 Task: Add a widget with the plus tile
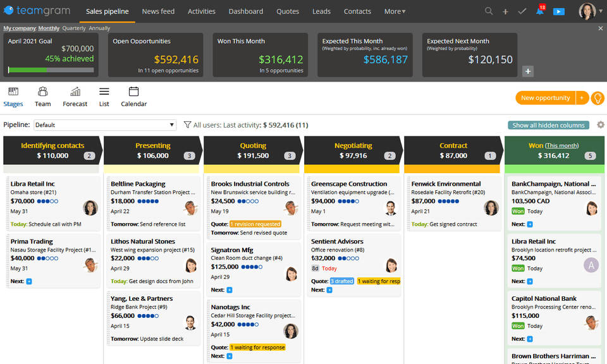[527, 71]
